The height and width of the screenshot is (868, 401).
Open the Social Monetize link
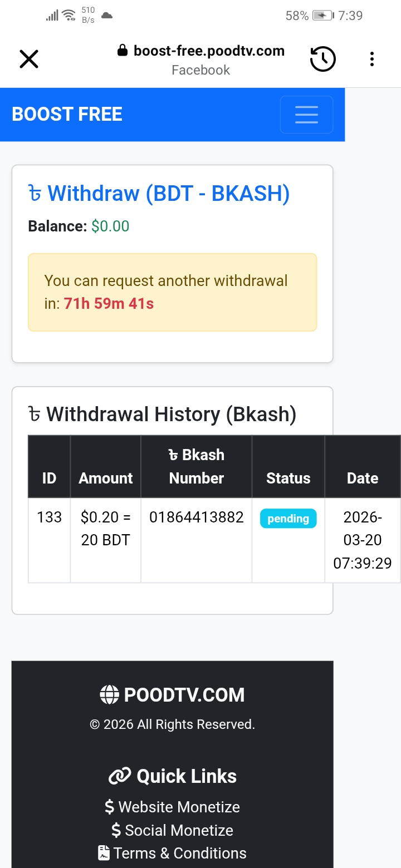point(172,830)
